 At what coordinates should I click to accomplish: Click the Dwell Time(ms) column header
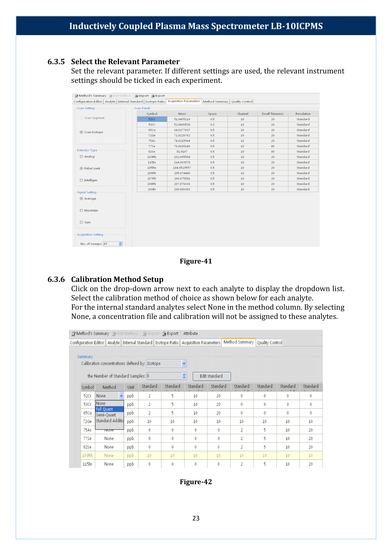click(x=273, y=114)
